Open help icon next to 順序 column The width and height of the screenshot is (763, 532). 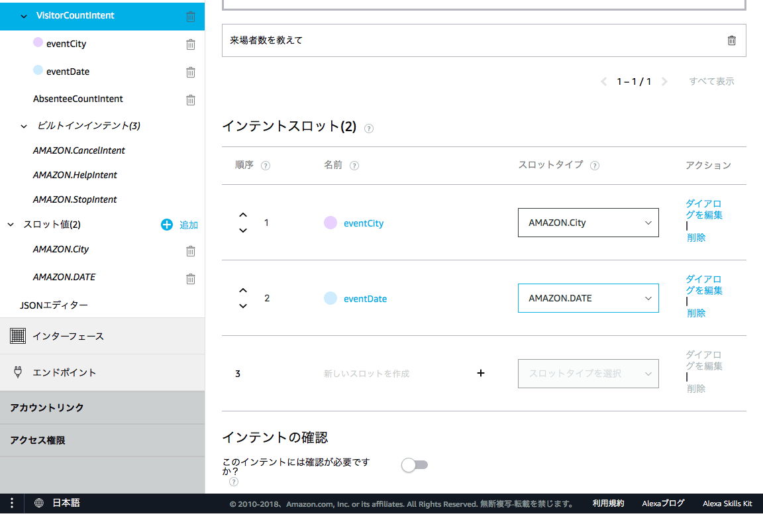[265, 166]
